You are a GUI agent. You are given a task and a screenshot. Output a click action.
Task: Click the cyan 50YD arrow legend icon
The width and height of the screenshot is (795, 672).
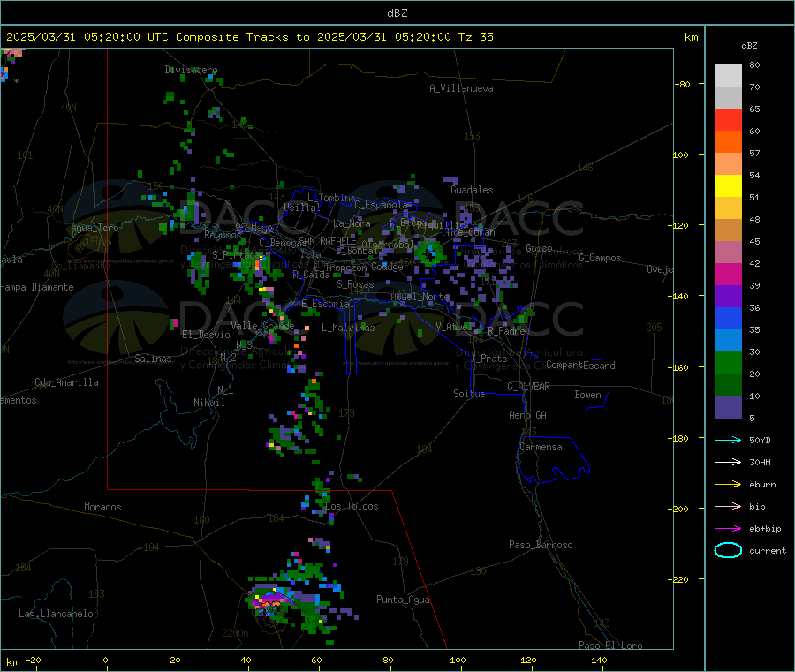pyautogui.click(x=728, y=440)
